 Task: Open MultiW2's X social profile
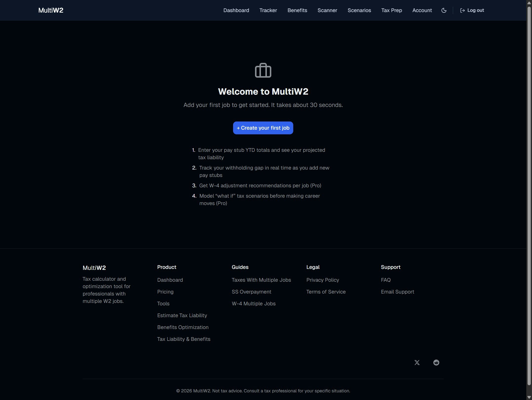(x=417, y=362)
